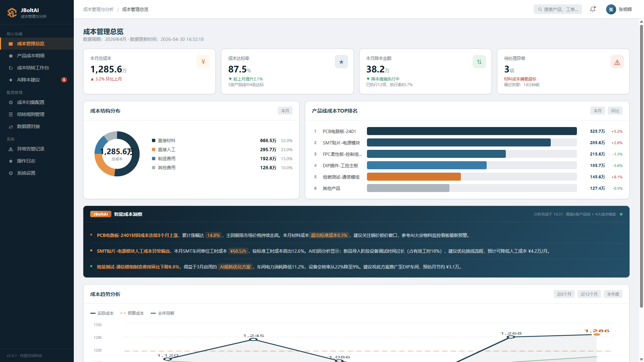This screenshot has height=362, width=644.
Task: Click the 成本管理总览 sidebar icon
Action: 11,44
